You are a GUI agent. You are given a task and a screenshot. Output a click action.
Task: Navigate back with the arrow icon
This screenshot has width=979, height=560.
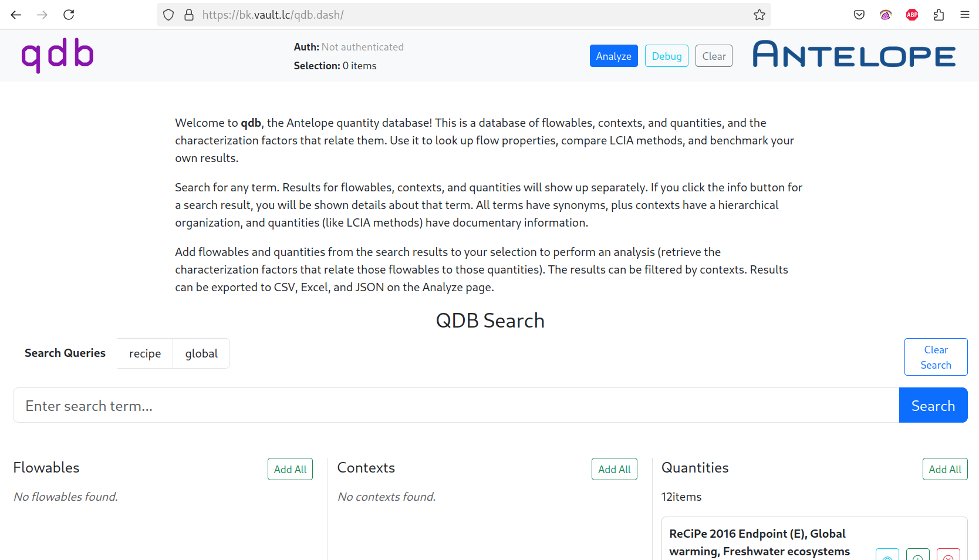tap(16, 15)
